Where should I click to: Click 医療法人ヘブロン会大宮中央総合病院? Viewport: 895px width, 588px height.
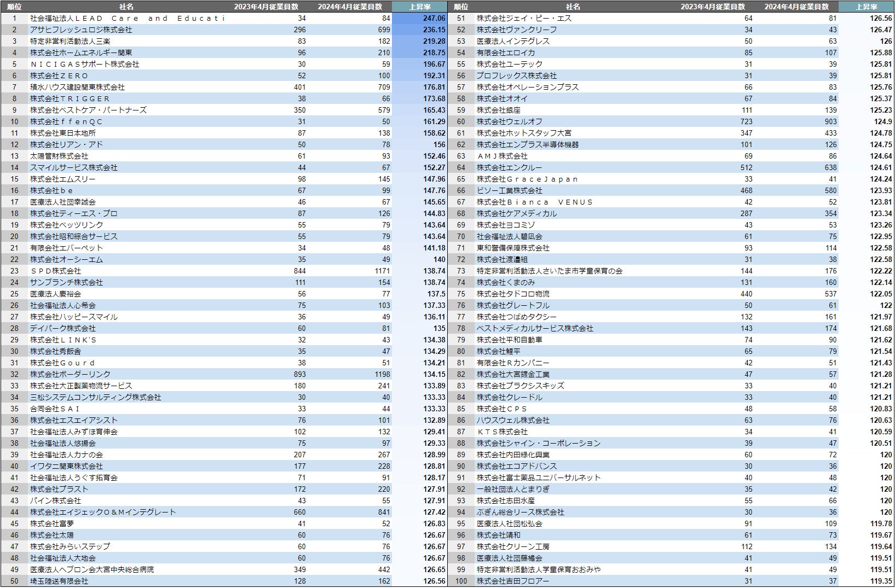coord(92,569)
